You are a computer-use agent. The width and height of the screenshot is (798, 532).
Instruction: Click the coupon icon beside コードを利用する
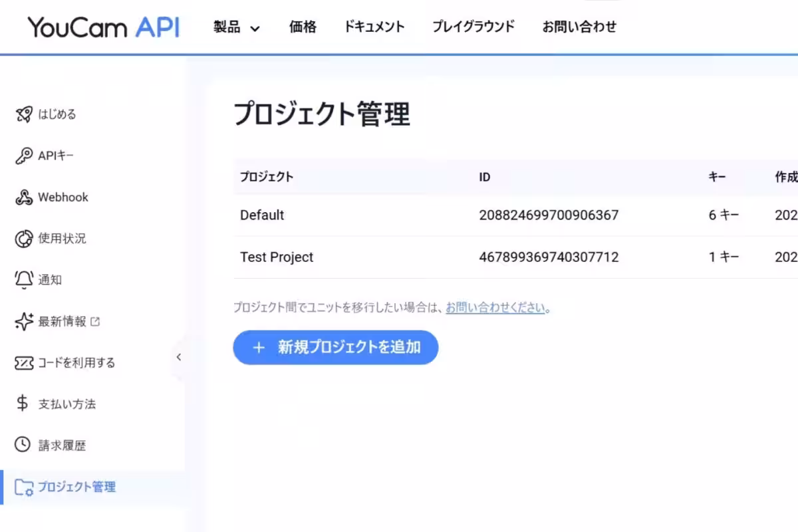coord(23,363)
